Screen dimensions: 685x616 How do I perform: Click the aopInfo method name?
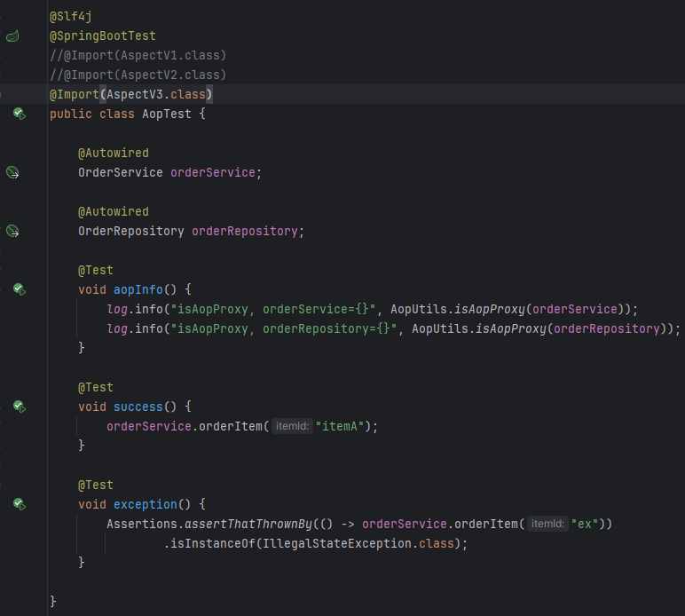(138, 289)
